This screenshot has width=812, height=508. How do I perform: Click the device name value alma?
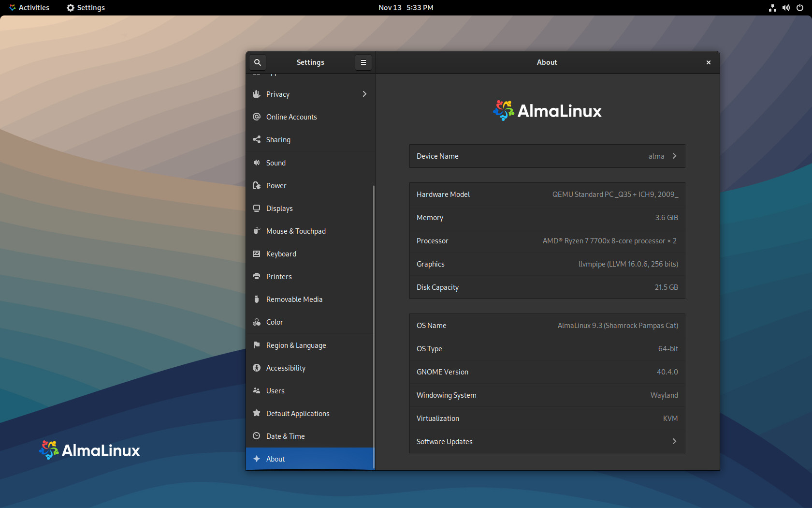click(x=656, y=156)
